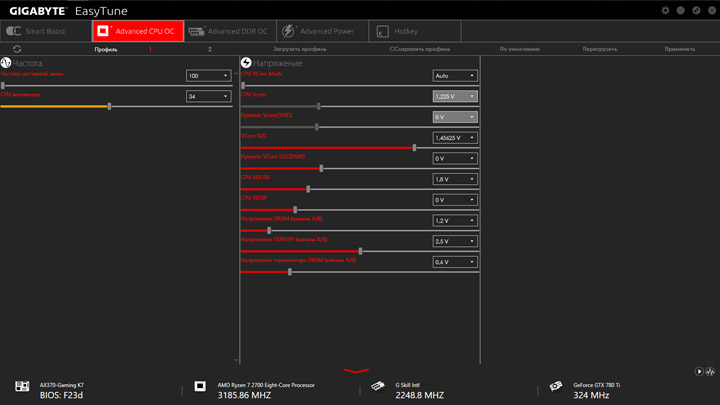Select profile 2
Image resolution: width=720 pixels, height=405 pixels.
pos(210,49)
